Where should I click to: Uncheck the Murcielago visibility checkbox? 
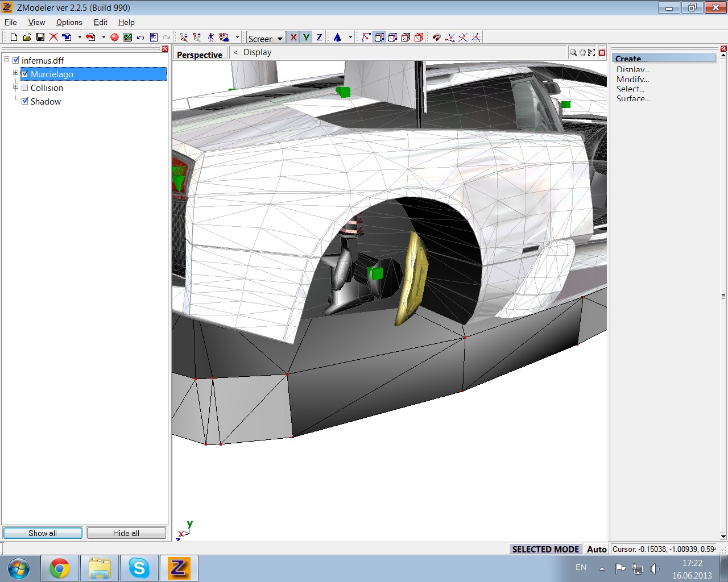(24, 74)
